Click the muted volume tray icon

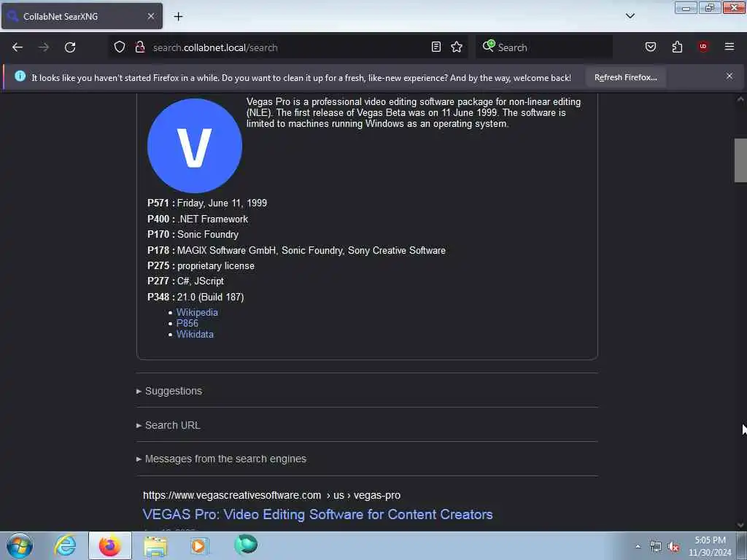tap(673, 547)
